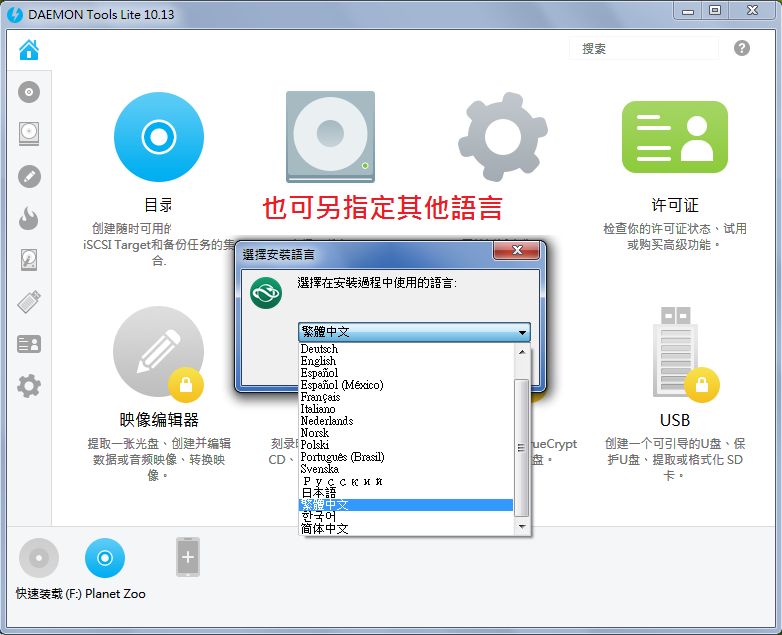Click the 映像编辑器 title text
This screenshot has height=635, width=782.
(x=159, y=420)
